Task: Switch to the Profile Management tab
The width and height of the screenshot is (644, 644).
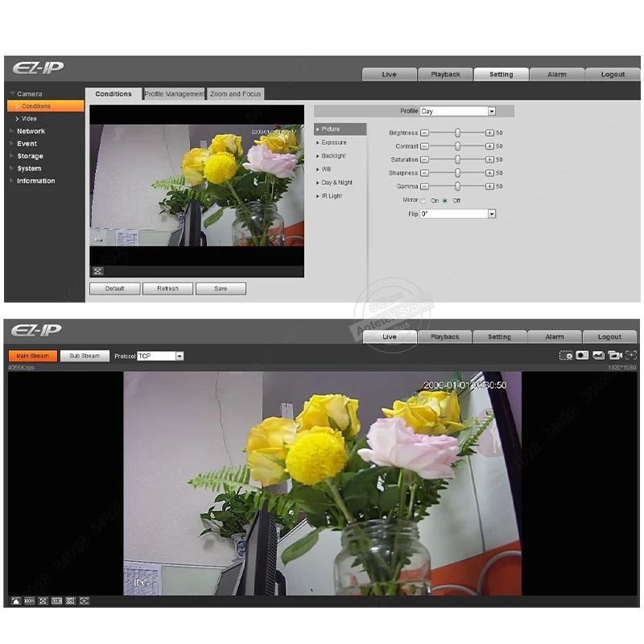Action: [x=174, y=94]
